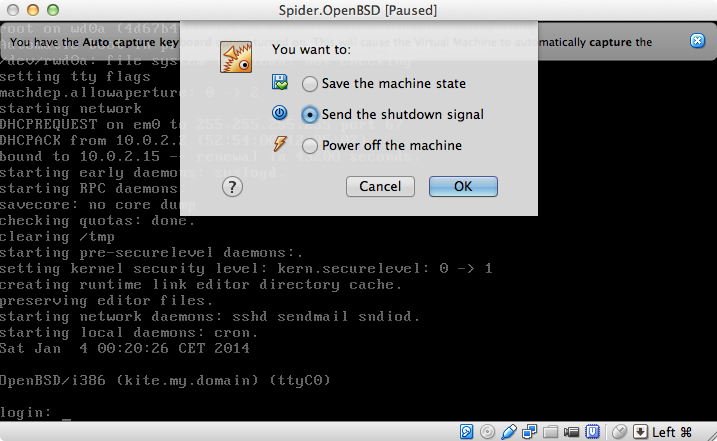Click the yellow minimize window button

click(x=33, y=10)
